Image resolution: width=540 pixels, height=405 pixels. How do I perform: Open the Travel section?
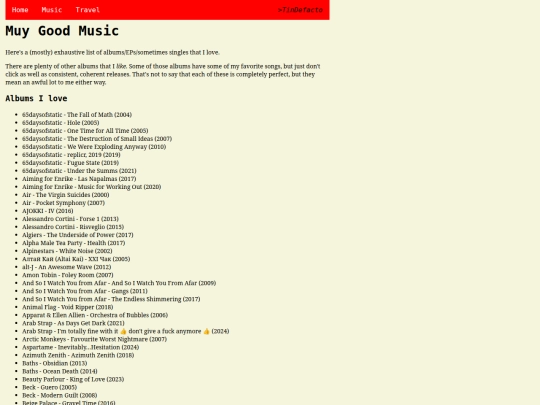(x=88, y=10)
